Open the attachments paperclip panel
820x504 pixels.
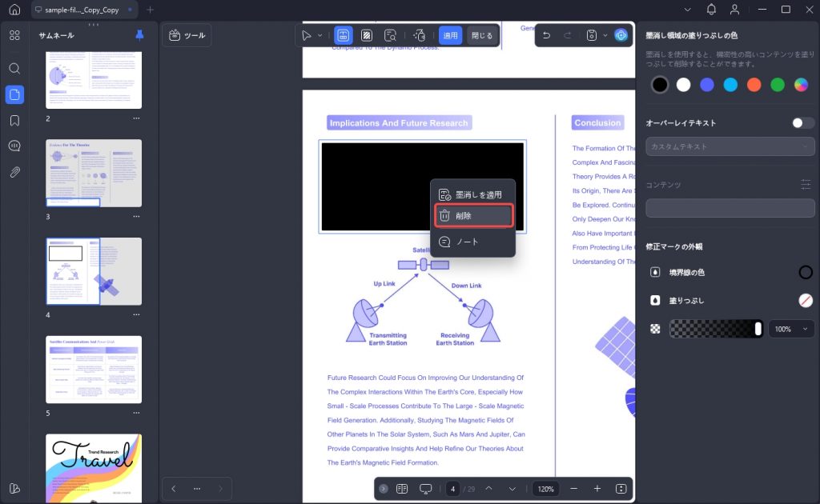(x=14, y=172)
